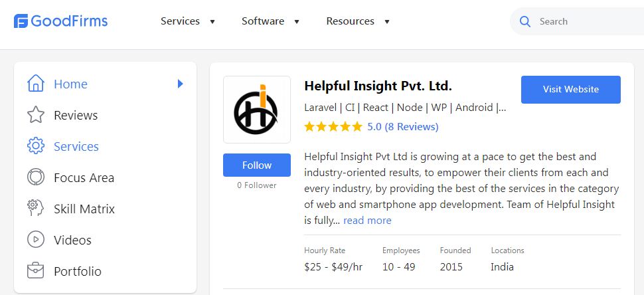The height and width of the screenshot is (295, 644).
Task: Click the Services gear icon
Action: [x=35, y=146]
